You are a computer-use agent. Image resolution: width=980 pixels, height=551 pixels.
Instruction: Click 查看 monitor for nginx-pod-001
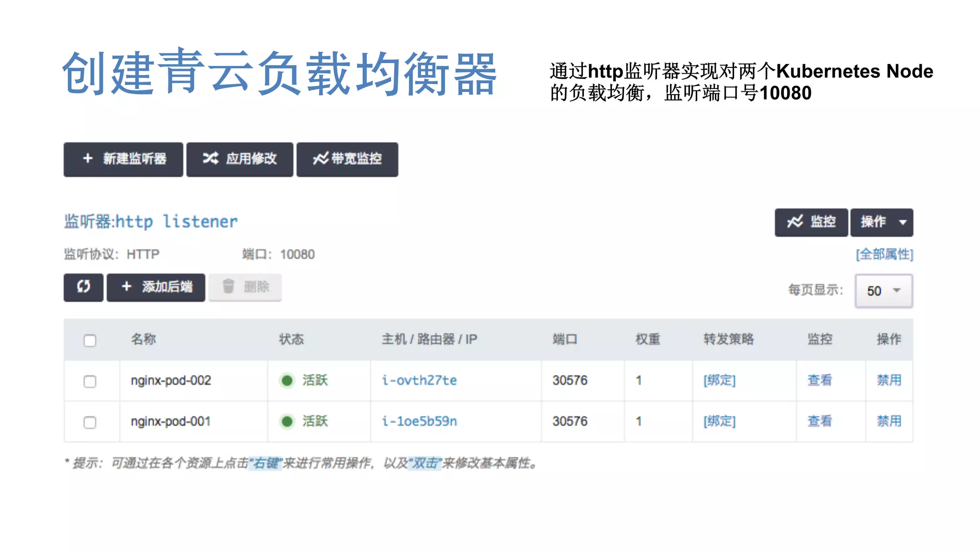(x=820, y=421)
